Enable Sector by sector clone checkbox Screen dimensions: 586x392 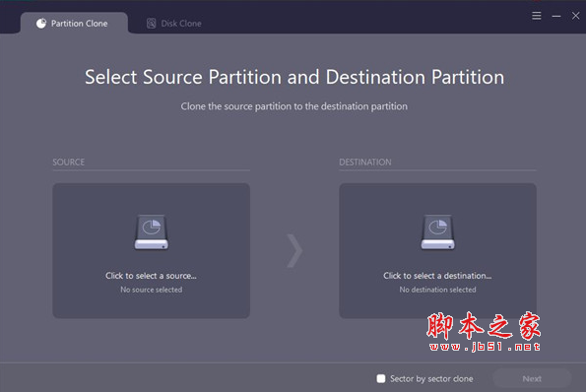pyautogui.click(x=381, y=378)
